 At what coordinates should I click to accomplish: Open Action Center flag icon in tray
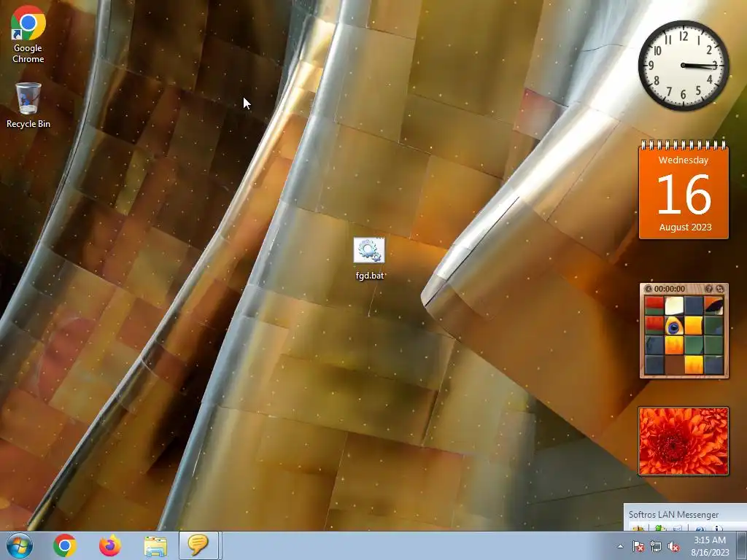[638, 546]
